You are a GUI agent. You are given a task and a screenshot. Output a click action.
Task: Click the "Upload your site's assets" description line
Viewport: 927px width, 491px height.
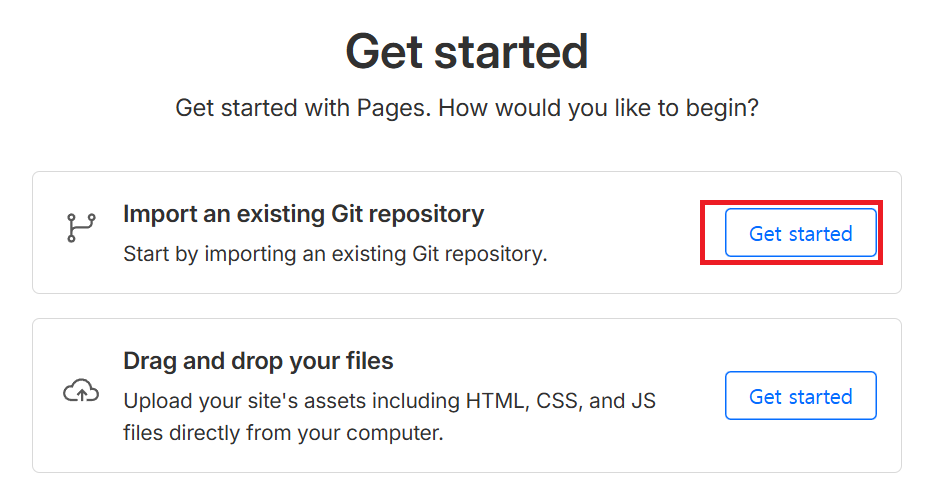coord(290,401)
